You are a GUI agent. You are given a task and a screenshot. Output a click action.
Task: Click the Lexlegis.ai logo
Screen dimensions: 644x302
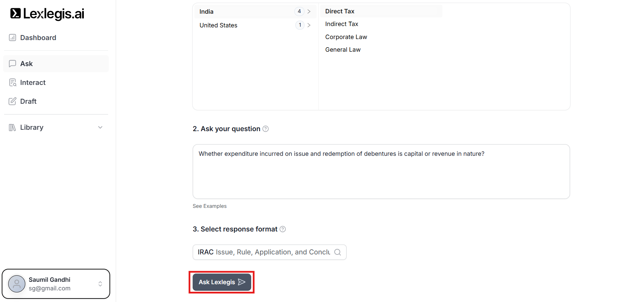[x=47, y=14]
